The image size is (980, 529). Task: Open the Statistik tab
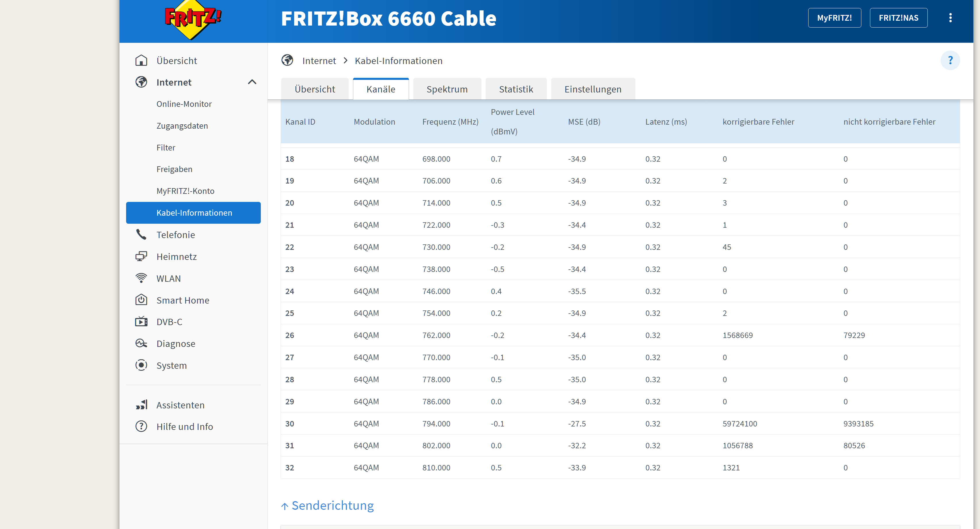[516, 89]
